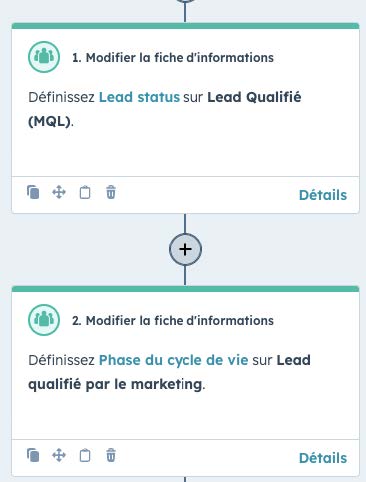The image size is (366, 482).
Task: Click the contacts icon on action 1
Action: (44, 57)
